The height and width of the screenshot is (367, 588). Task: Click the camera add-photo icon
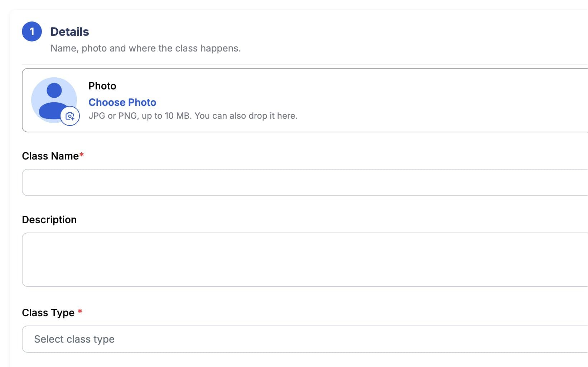pos(70,116)
